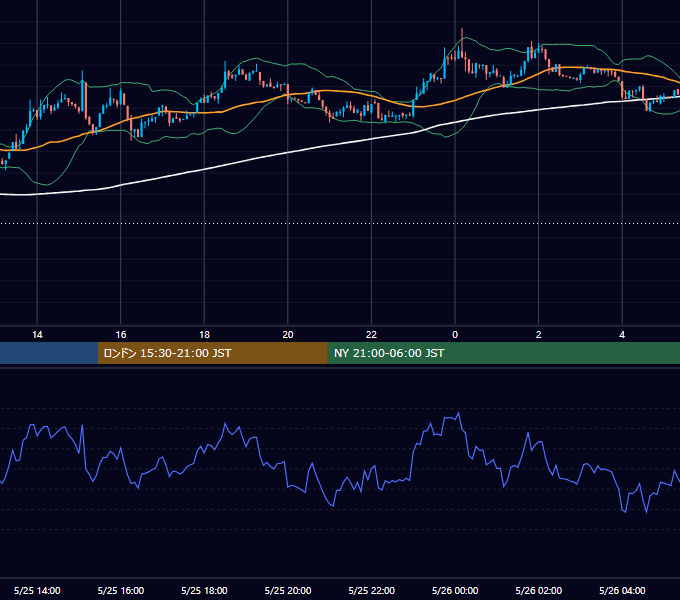Click the 5/26 00:00 date label
The width and height of the screenshot is (680, 600).
(x=455, y=590)
